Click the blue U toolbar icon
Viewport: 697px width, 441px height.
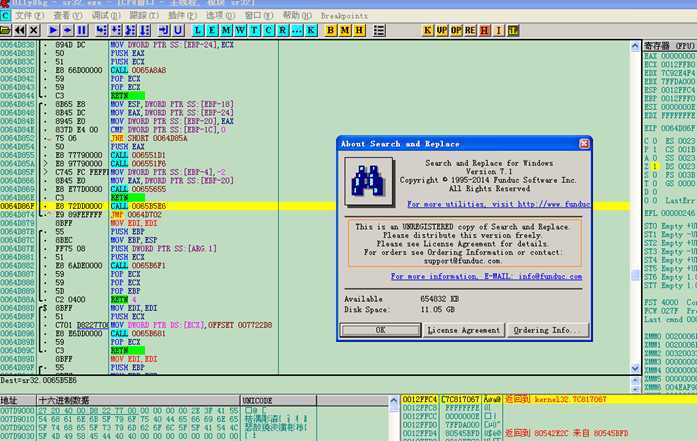[178, 30]
